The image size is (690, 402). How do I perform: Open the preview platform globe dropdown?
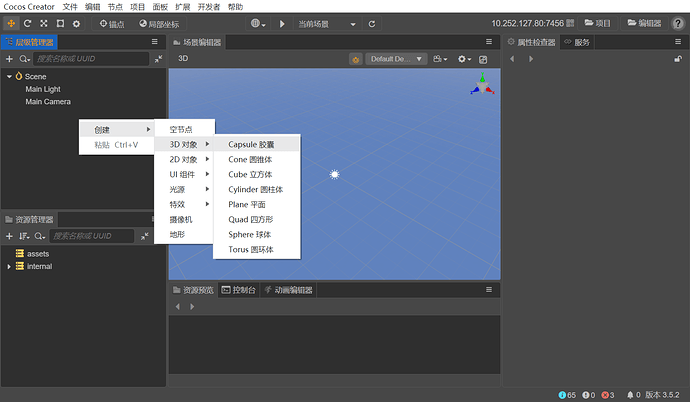(x=258, y=24)
